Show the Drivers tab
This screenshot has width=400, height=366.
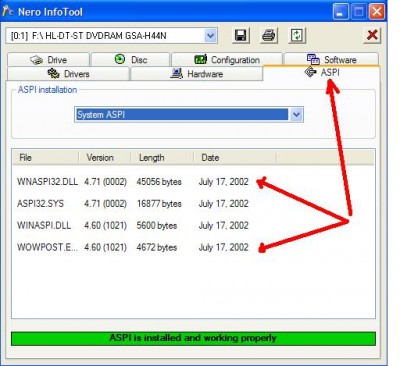coord(68,74)
